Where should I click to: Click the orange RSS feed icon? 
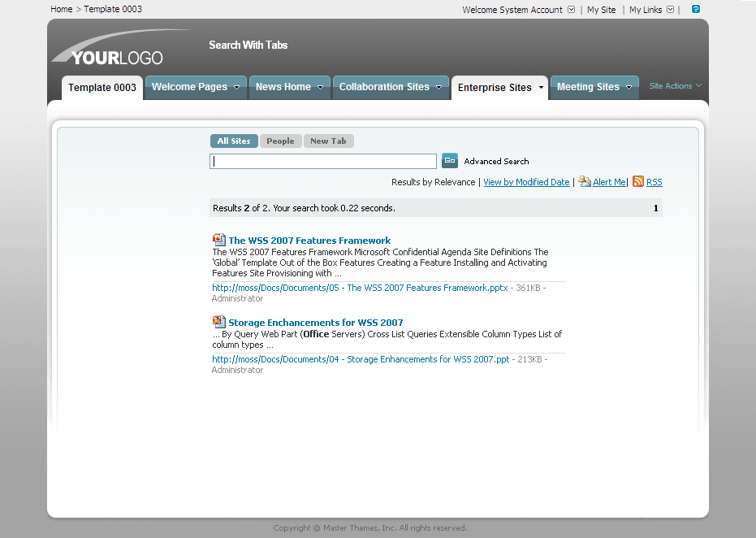pos(638,181)
